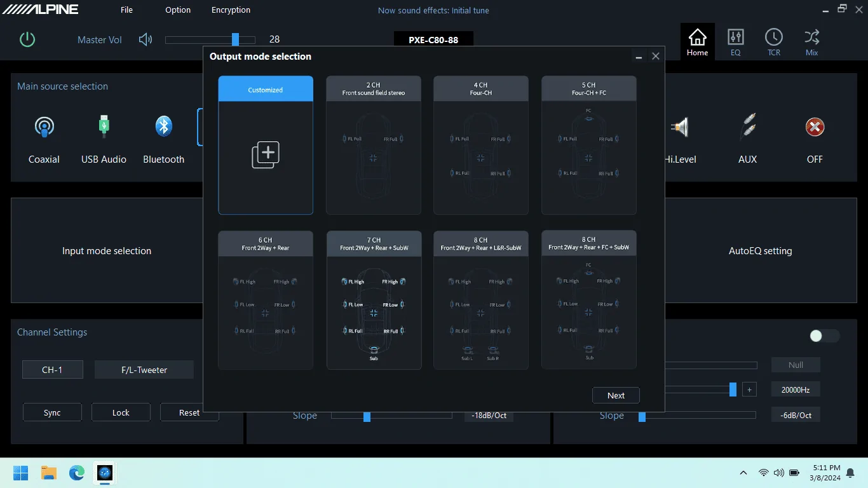The height and width of the screenshot is (488, 868).
Task: Click the Lock button
Action: point(121,412)
